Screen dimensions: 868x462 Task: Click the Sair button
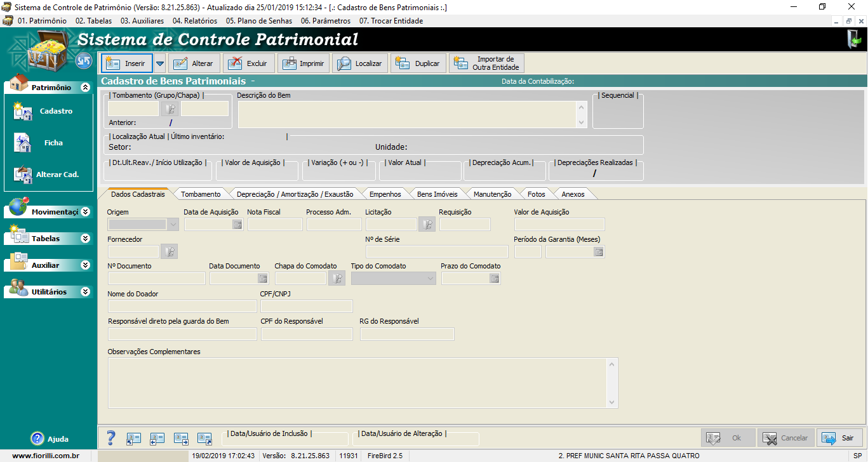coord(839,438)
